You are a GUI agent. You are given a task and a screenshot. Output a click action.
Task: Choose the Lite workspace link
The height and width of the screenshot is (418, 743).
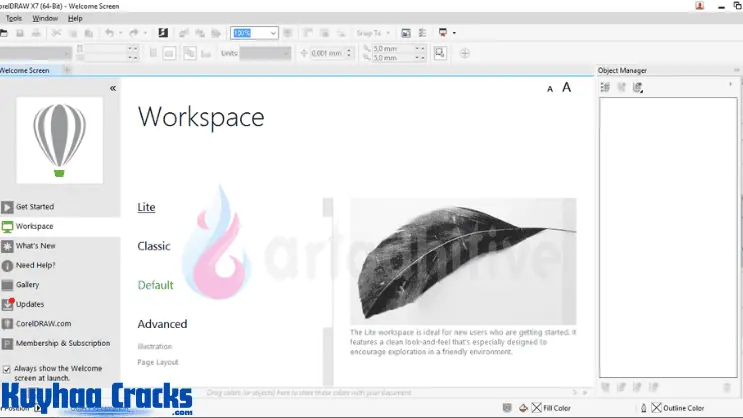146,207
